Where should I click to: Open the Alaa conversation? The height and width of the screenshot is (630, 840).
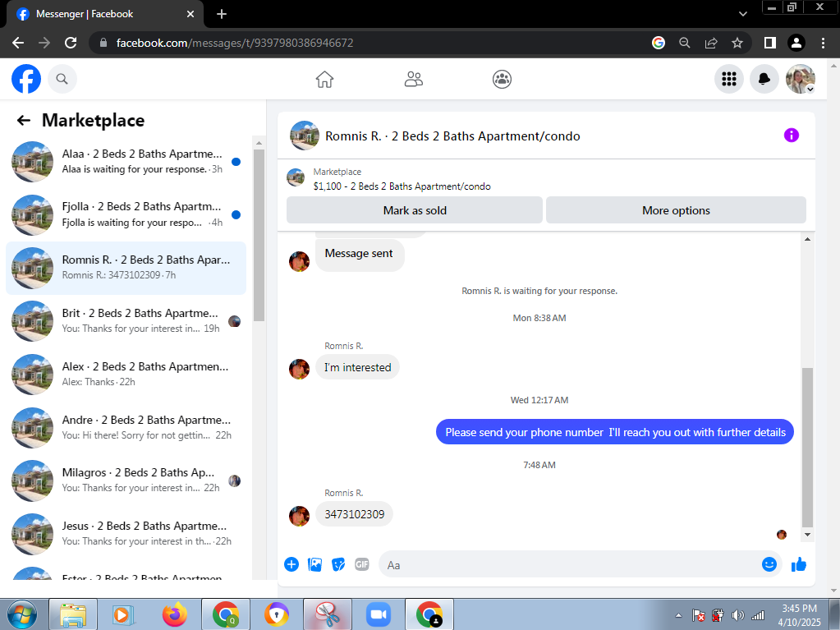[x=126, y=161]
